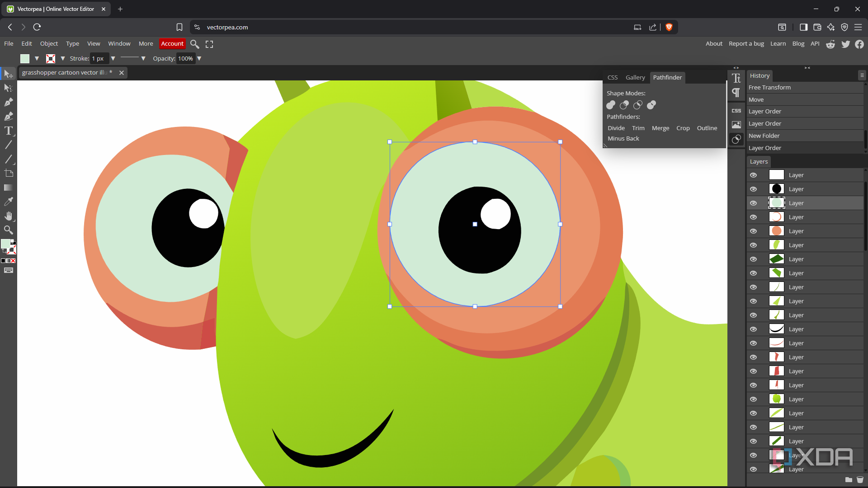Image resolution: width=868 pixels, height=488 pixels.
Task: Select the Free Transform history step
Action: point(805,88)
